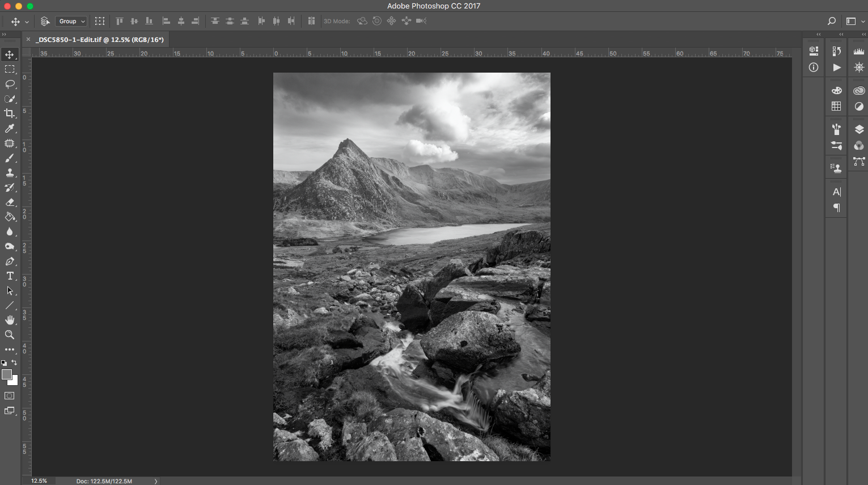Open the Change Screen Mode menu
Screen dimensions: 868x485
coord(10,411)
